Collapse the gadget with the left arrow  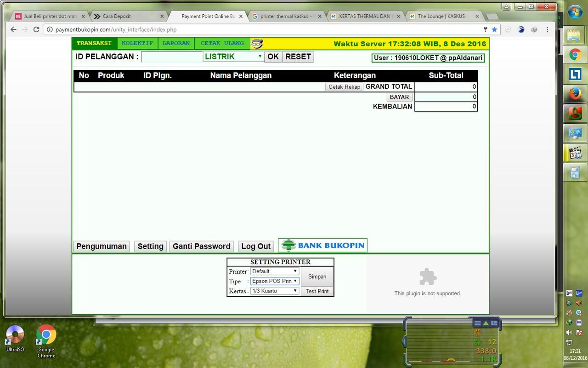point(405,341)
